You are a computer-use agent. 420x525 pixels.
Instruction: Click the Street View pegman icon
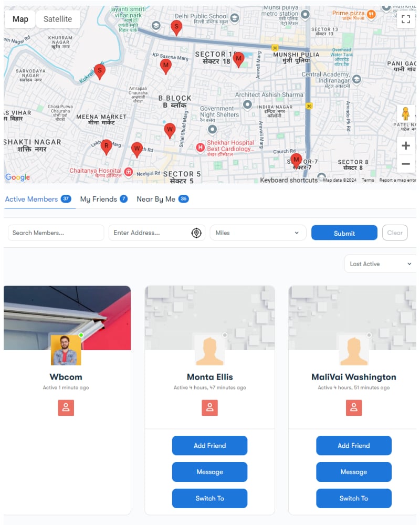point(406,114)
